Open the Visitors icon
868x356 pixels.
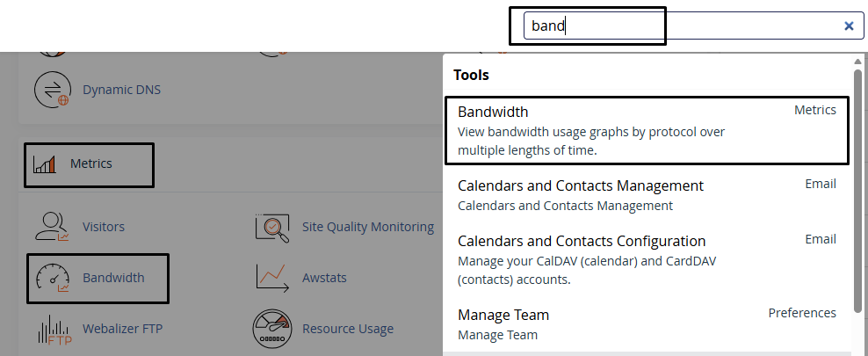click(x=53, y=227)
